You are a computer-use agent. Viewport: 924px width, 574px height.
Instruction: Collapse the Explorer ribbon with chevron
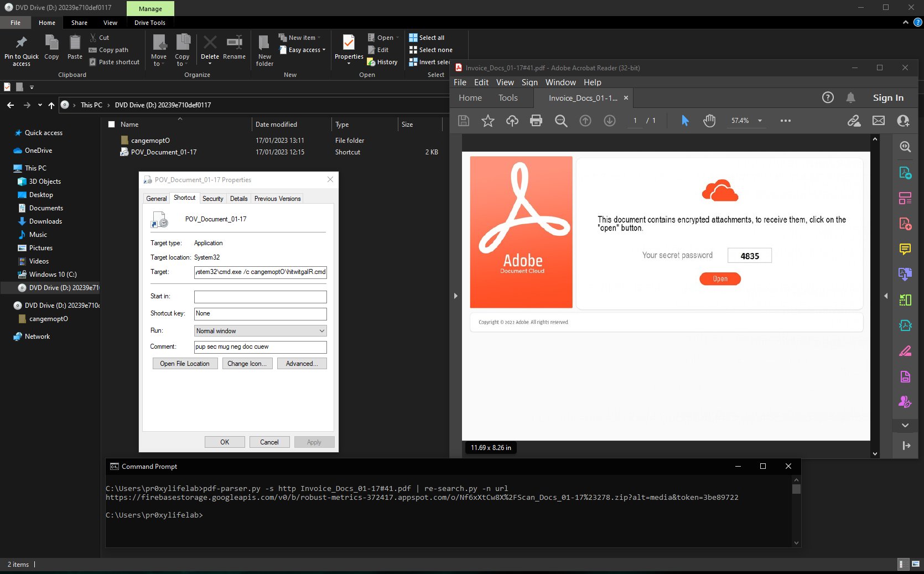coord(905,23)
